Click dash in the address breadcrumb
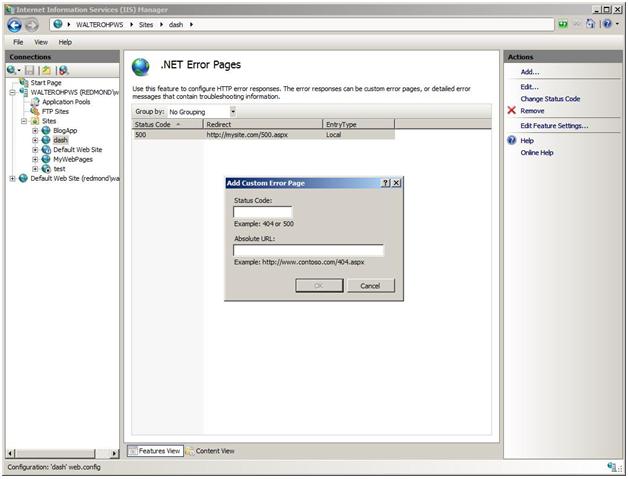Screen dimensions: 628x479 pos(176,25)
